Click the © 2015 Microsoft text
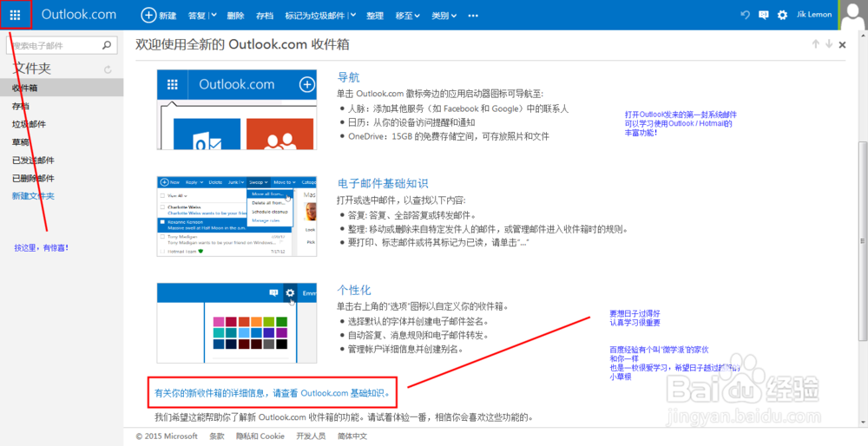Screen dimensions: 868x446 point(167,436)
